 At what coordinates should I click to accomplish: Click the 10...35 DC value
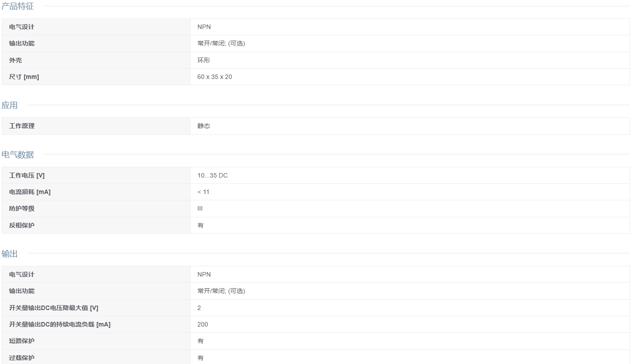click(212, 175)
